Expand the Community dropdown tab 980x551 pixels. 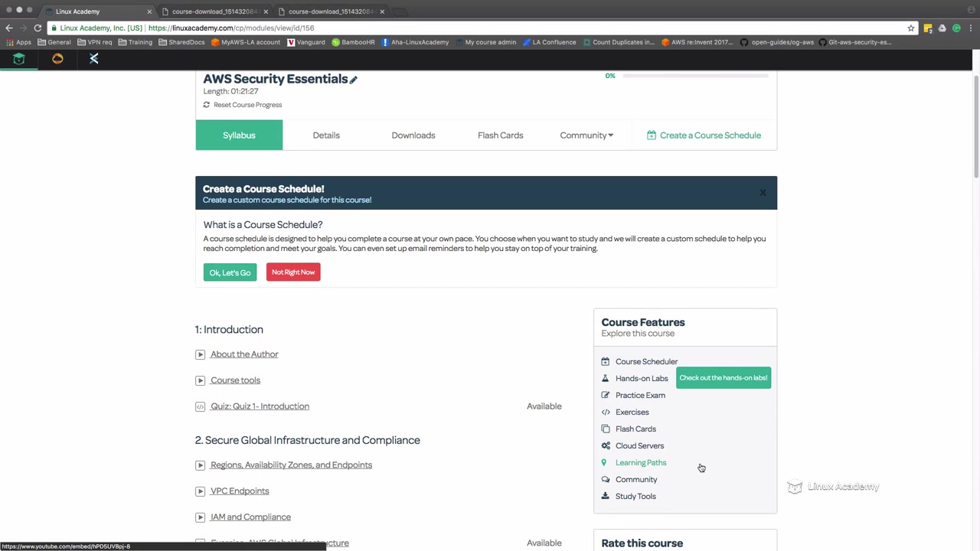[586, 135]
